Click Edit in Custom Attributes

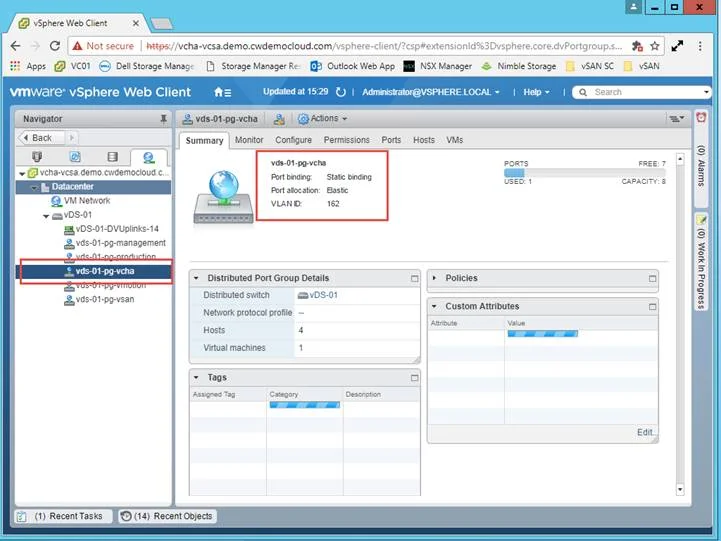coord(645,433)
